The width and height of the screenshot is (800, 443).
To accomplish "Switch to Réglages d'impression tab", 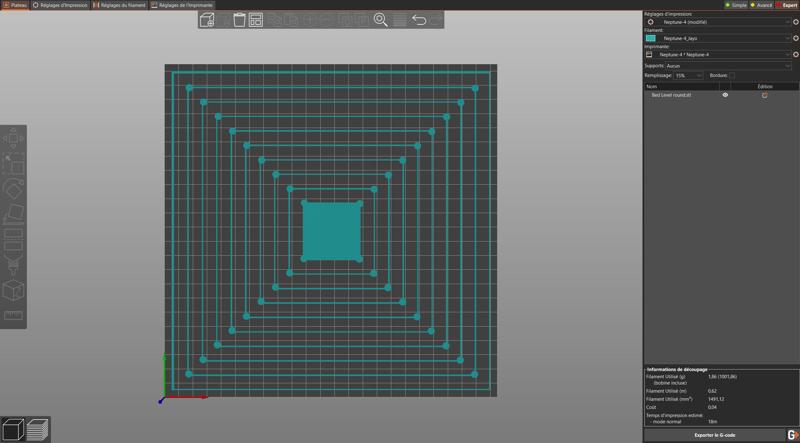I will [60, 5].
